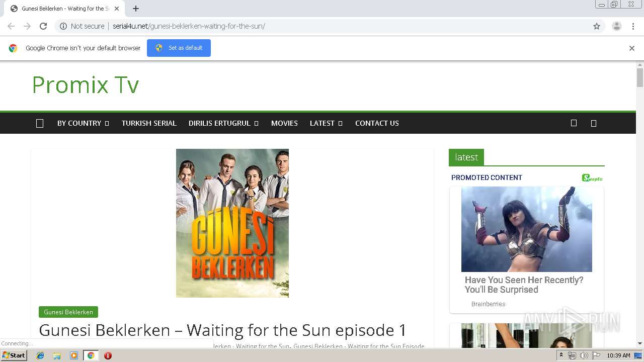This screenshot has width=644, height=362.
Task: Expand the Dirilis Ertugrul submenu arrow
Action: pos(256,123)
